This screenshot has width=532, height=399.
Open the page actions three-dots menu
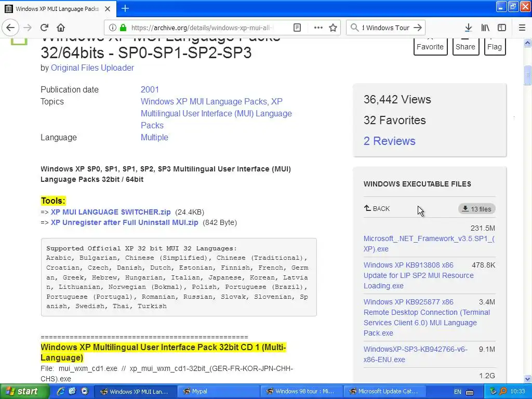click(x=318, y=28)
